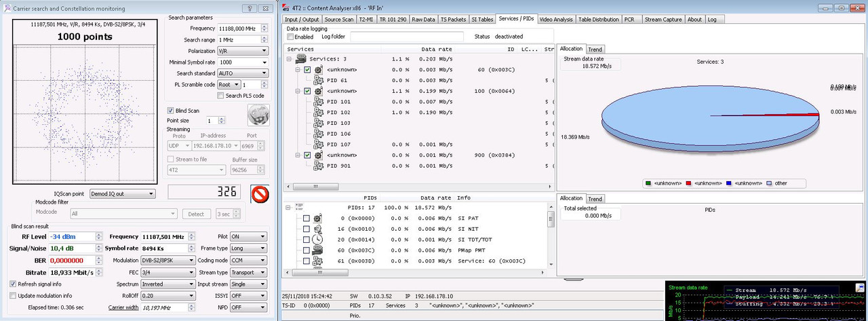Click gear icon of service ID 60

[318, 69]
